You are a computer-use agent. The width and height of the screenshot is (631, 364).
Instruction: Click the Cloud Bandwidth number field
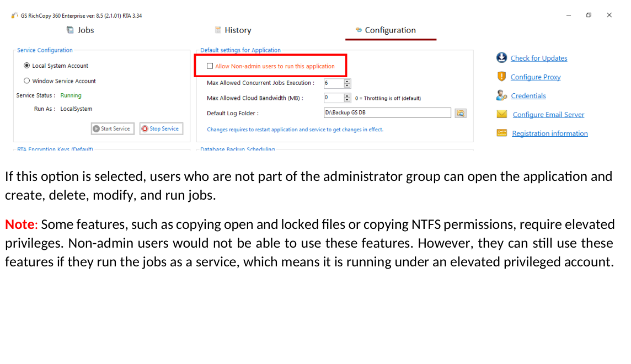click(334, 98)
